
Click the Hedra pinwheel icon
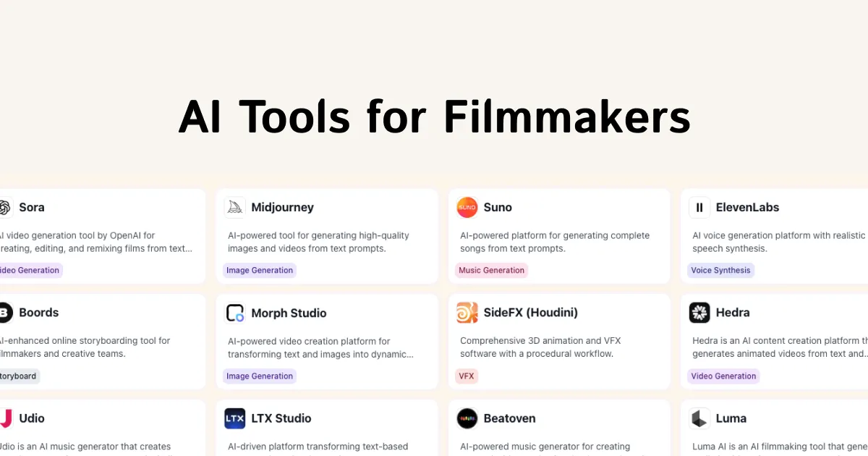pos(699,313)
